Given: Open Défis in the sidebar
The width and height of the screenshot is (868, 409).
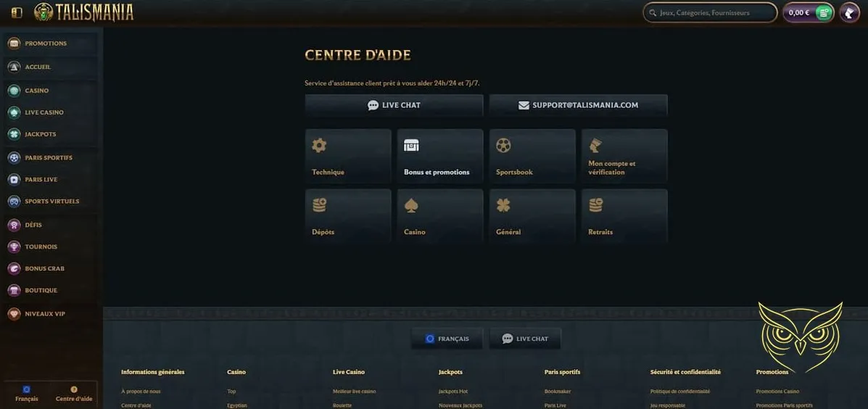Looking at the screenshot, I should (x=50, y=225).
